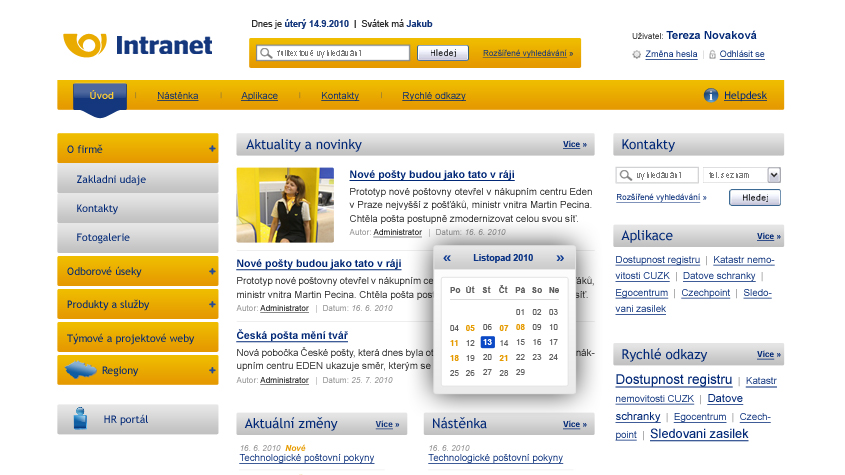
Task: Open Týmové a projektové weby
Action: point(137,338)
